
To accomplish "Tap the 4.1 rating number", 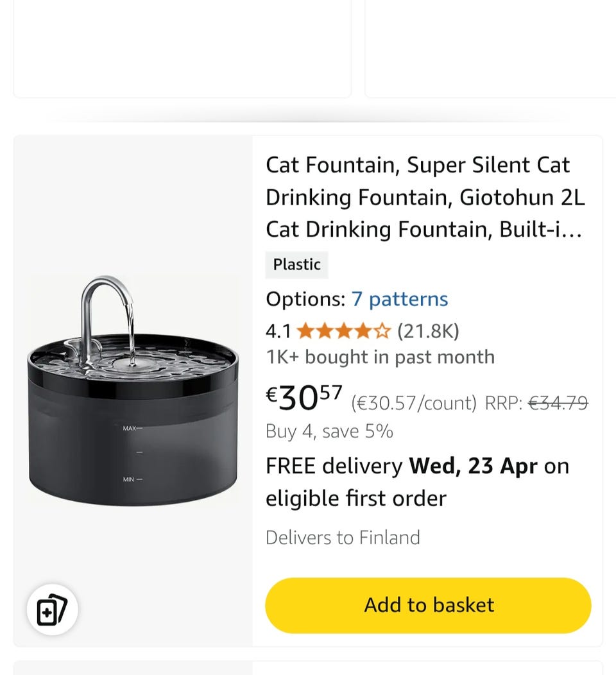I will coord(278,331).
